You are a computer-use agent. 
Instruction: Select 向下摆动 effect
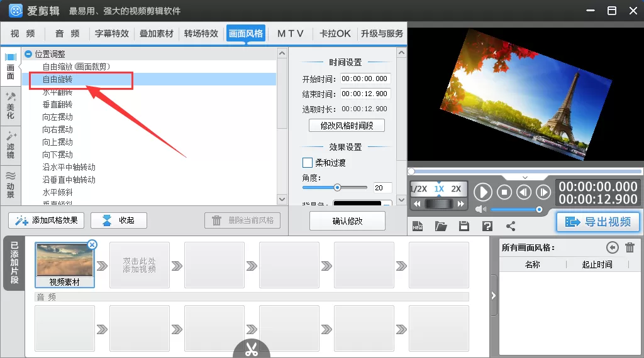coord(57,155)
